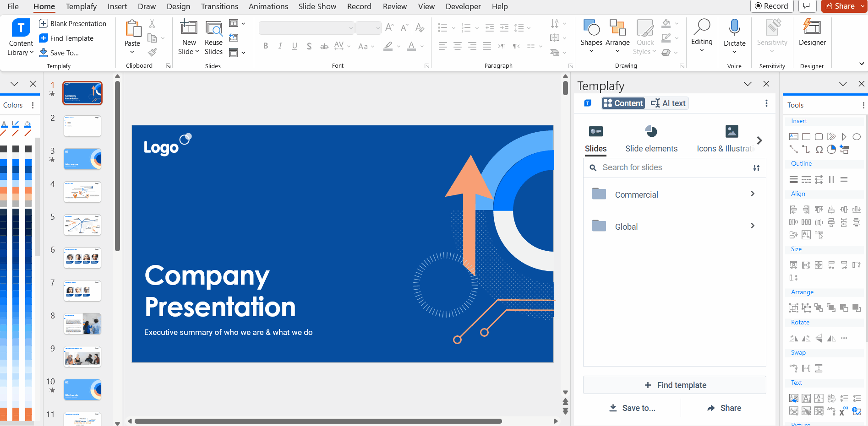Select Reuse Slides
This screenshot has height=426, width=868.
tap(213, 37)
